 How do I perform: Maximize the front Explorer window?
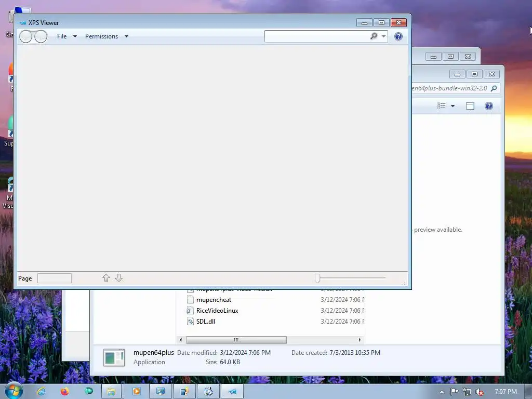tap(474, 74)
